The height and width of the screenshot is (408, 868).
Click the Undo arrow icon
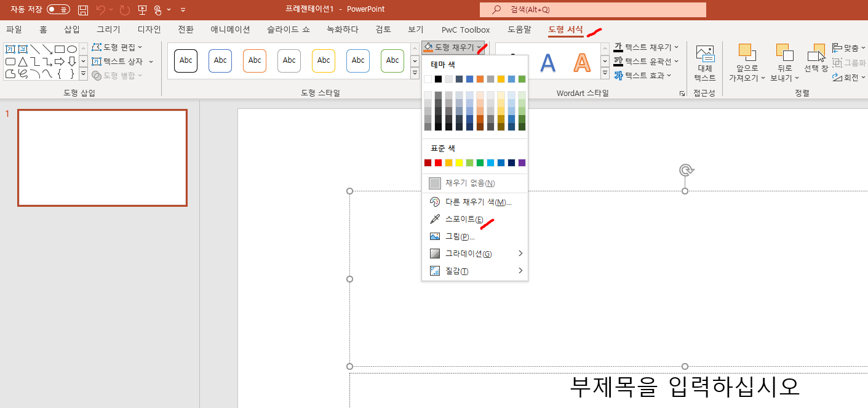point(101,10)
